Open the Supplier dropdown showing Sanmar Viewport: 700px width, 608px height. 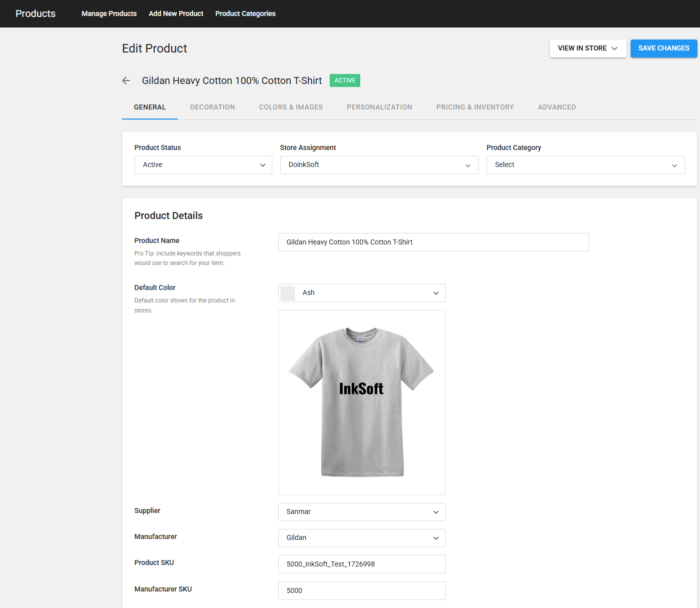362,512
